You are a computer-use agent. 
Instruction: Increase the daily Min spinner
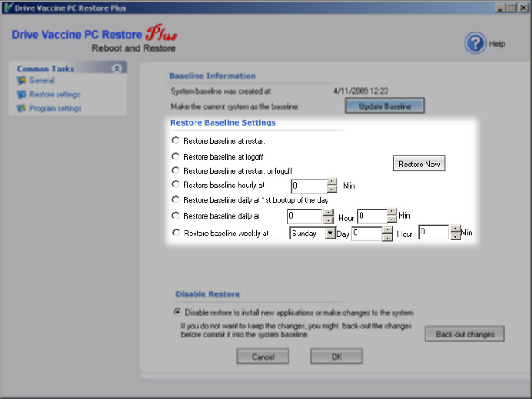(392, 212)
